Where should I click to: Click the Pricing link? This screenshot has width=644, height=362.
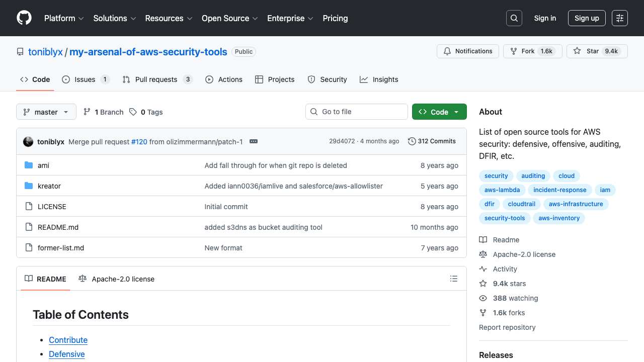[x=335, y=18]
